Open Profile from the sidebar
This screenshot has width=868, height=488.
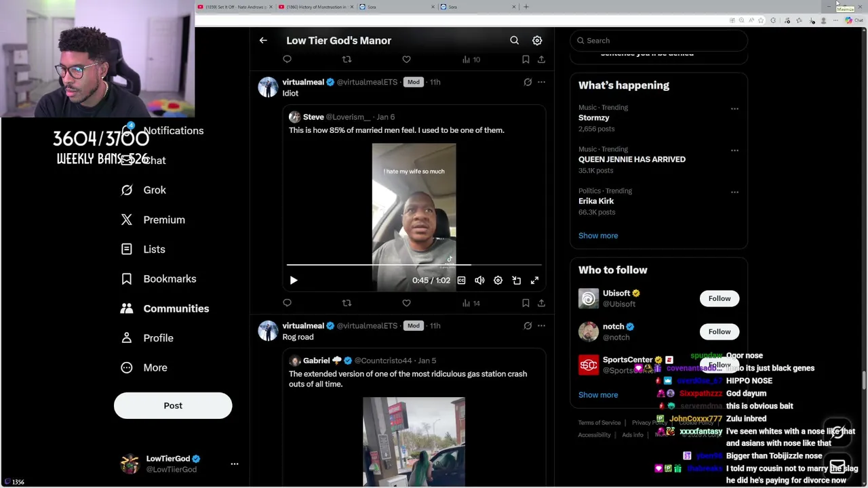pyautogui.click(x=147, y=338)
